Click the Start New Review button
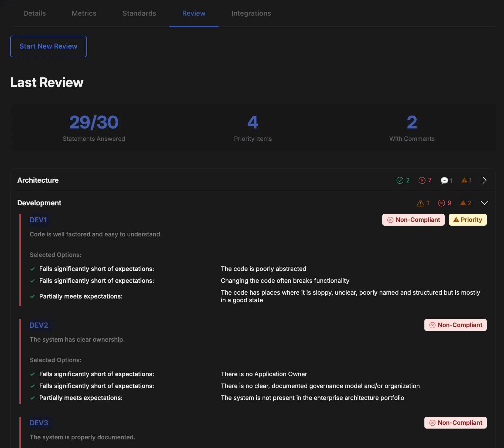The height and width of the screenshot is (448, 504). click(x=48, y=46)
